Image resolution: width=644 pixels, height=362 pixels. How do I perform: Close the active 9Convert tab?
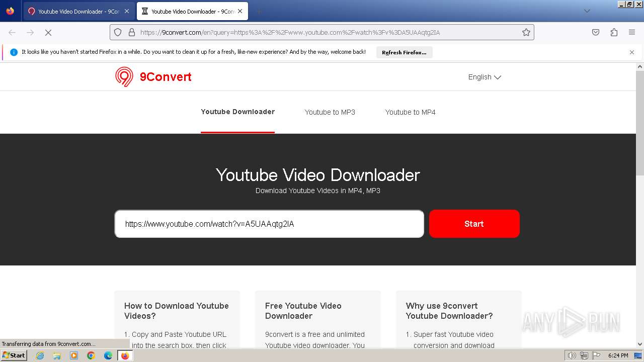tap(240, 11)
